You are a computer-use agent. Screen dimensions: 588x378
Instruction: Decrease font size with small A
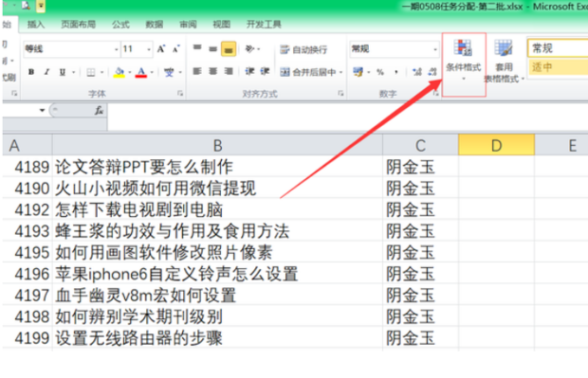tap(175, 49)
